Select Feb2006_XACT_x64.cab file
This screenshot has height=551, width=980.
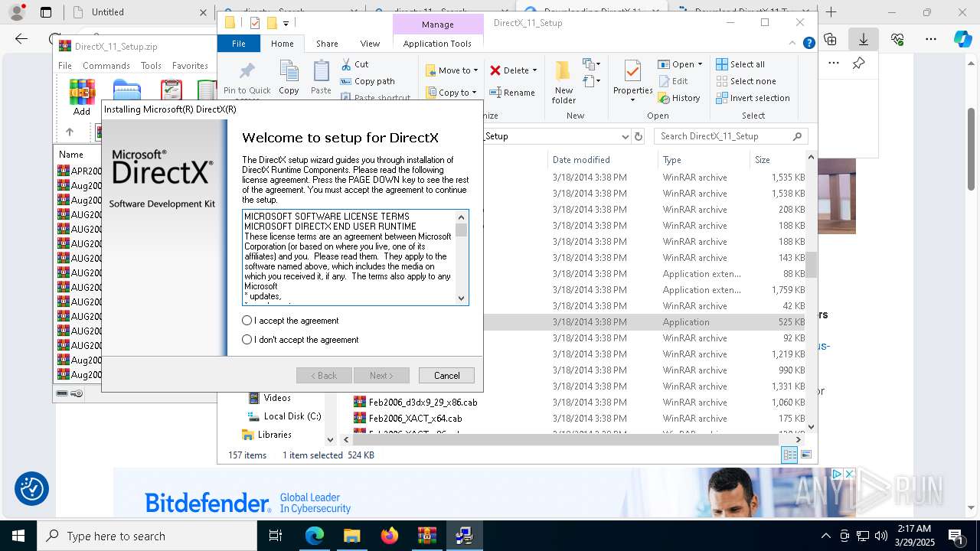415,419
